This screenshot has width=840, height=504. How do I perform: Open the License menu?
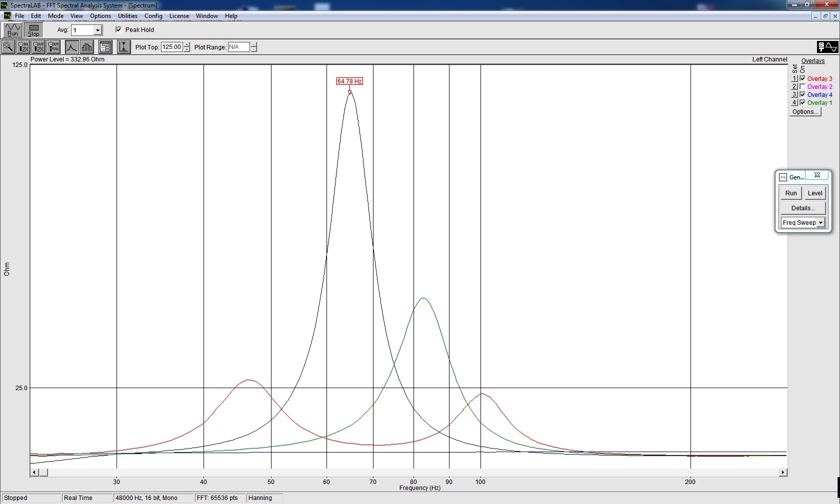tap(179, 16)
